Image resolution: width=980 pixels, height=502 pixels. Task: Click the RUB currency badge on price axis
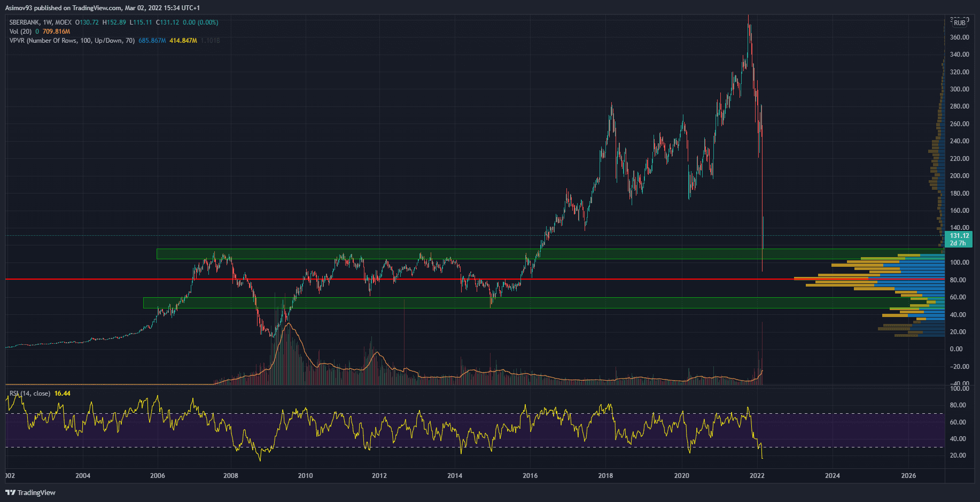pos(960,23)
